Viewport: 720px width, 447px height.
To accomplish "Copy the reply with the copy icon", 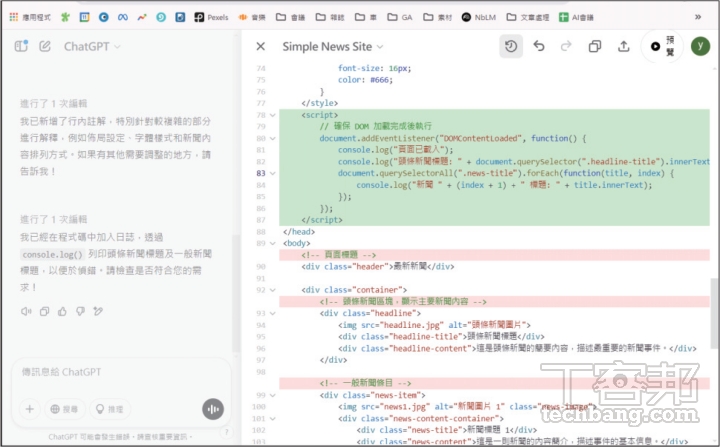I will pyautogui.click(x=44, y=311).
